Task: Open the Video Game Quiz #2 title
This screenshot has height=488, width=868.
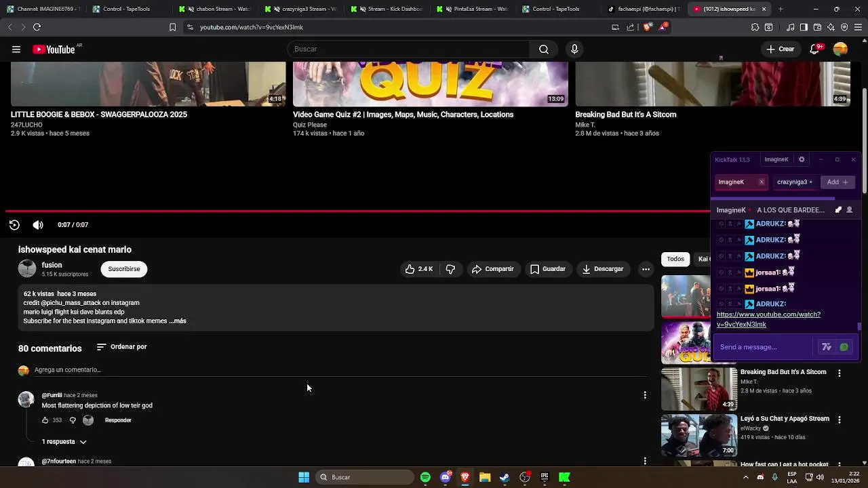Action: [403, 115]
